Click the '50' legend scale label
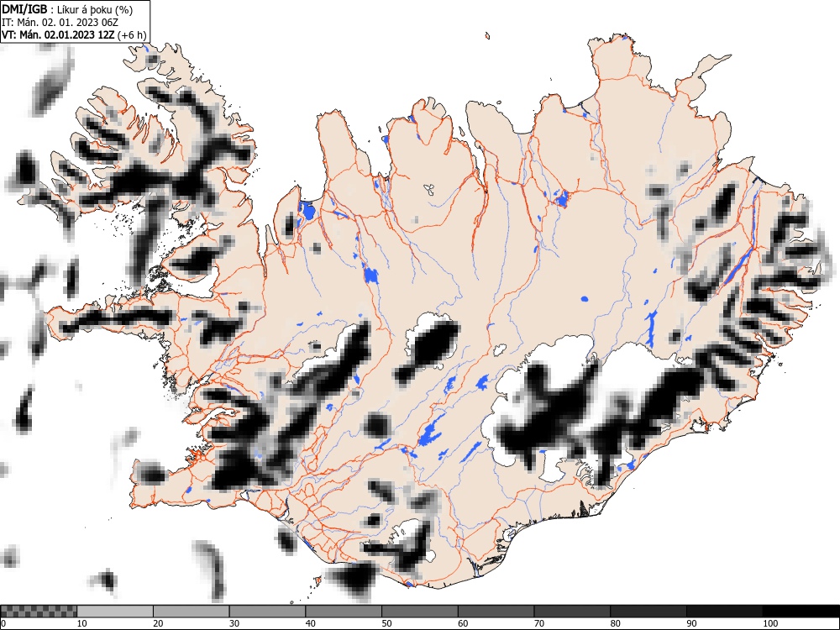The width and height of the screenshot is (840, 630). [386, 623]
